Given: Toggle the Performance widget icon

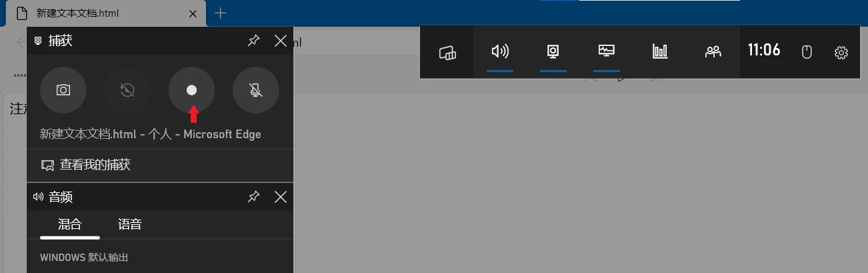Looking at the screenshot, I should (607, 52).
